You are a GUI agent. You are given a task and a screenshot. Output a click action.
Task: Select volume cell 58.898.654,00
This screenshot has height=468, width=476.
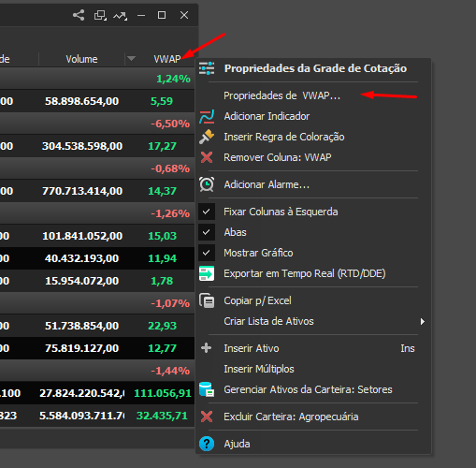81,101
